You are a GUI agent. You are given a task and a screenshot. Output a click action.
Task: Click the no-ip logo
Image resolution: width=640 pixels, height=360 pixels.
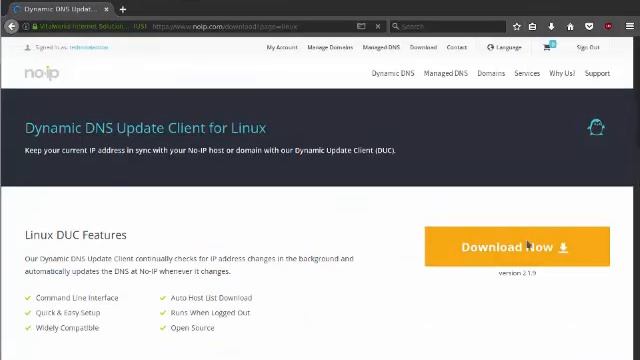tap(42, 73)
